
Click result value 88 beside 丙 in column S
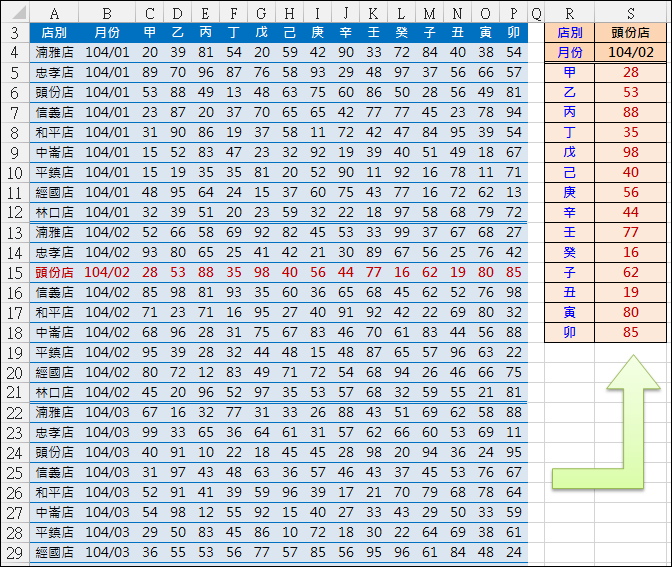[x=630, y=112]
